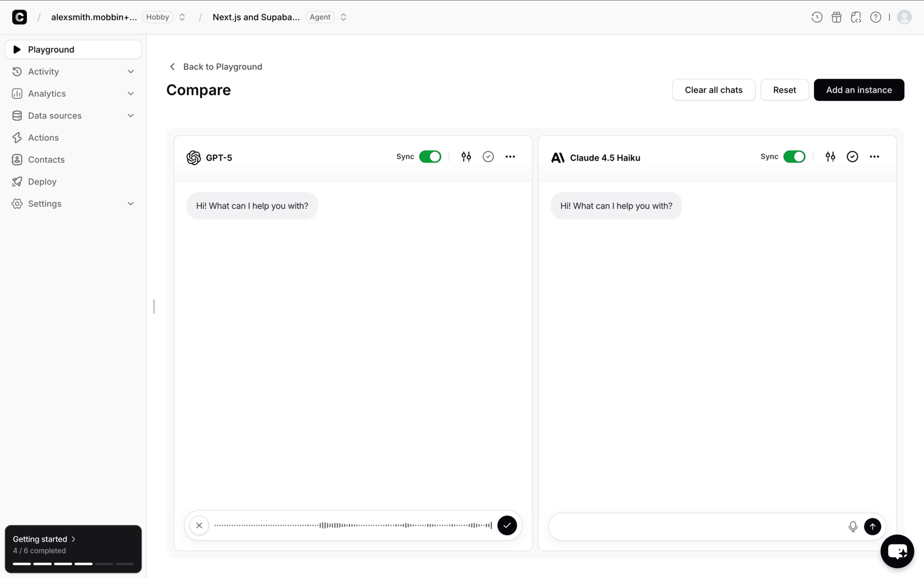The width and height of the screenshot is (924, 578).
Task: Open the floating support chat widget
Action: 897,552
